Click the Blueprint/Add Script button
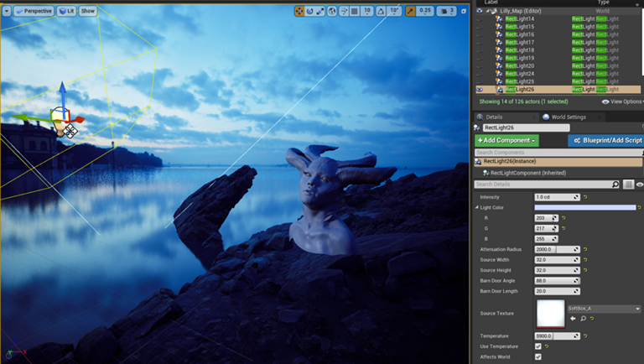 coord(605,141)
